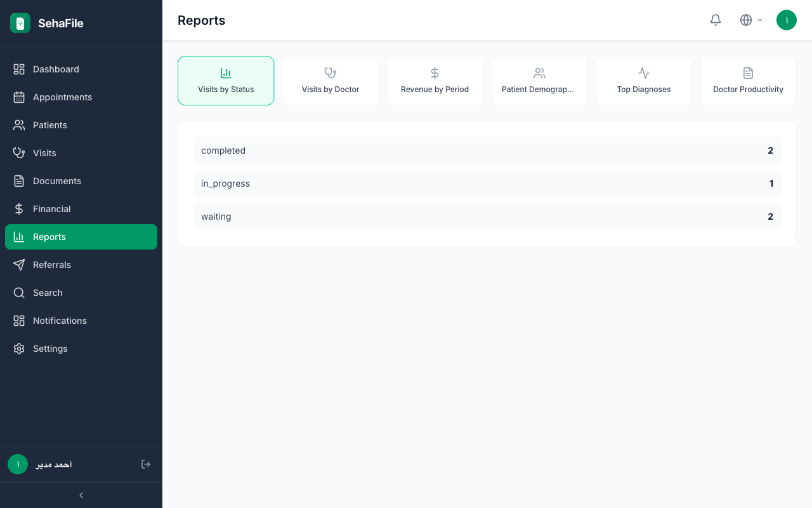Screen dimensions: 812x508
Task: Click the bar chart icon on Visits by Status
Action: pyautogui.click(x=226, y=73)
